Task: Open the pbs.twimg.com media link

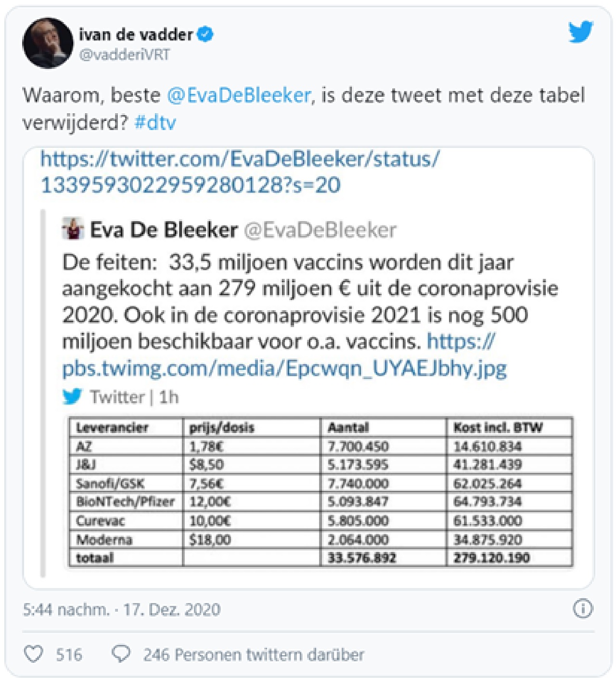Action: (x=284, y=355)
